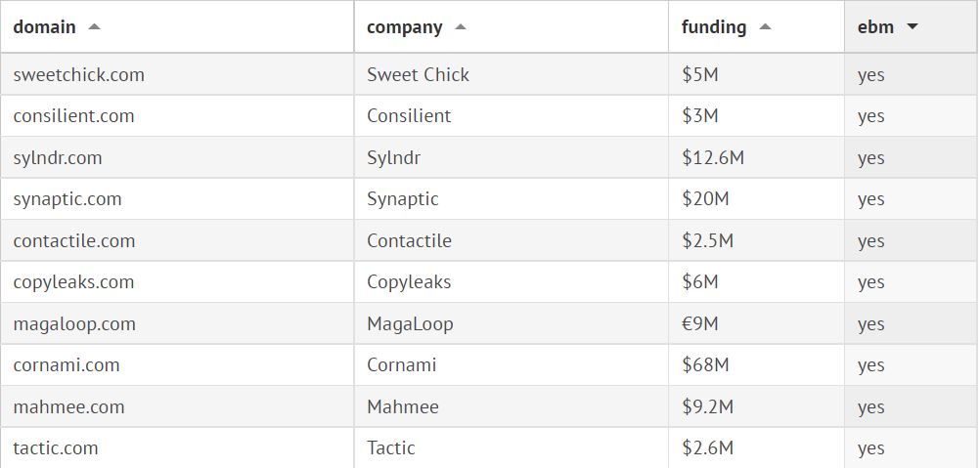Select the Cornami $68M funding value
Viewport: 980px width, 468px height.
pos(705,365)
